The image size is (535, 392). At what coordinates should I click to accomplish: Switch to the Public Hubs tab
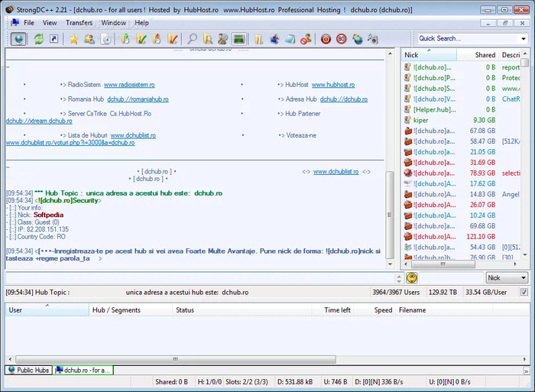coord(29,371)
